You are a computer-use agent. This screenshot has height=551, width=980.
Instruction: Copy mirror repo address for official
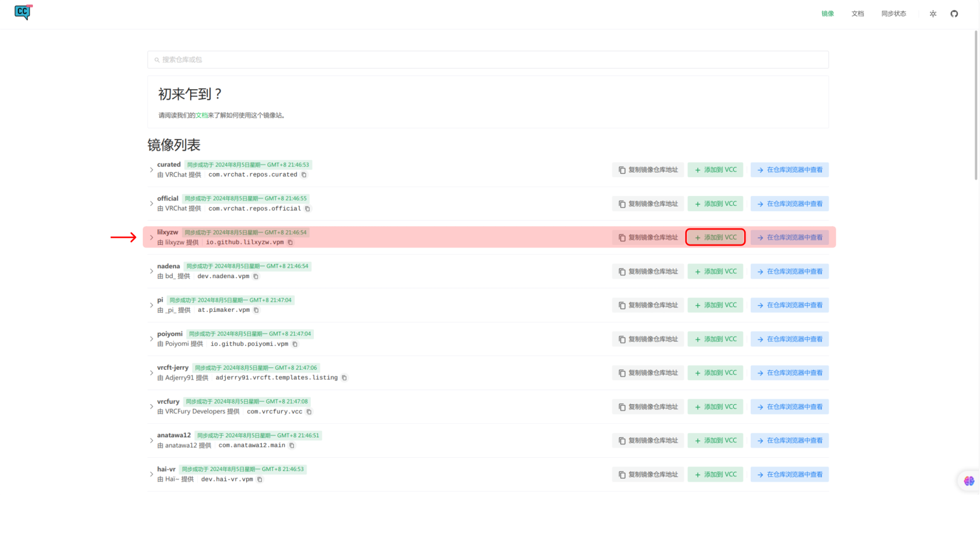(x=648, y=203)
